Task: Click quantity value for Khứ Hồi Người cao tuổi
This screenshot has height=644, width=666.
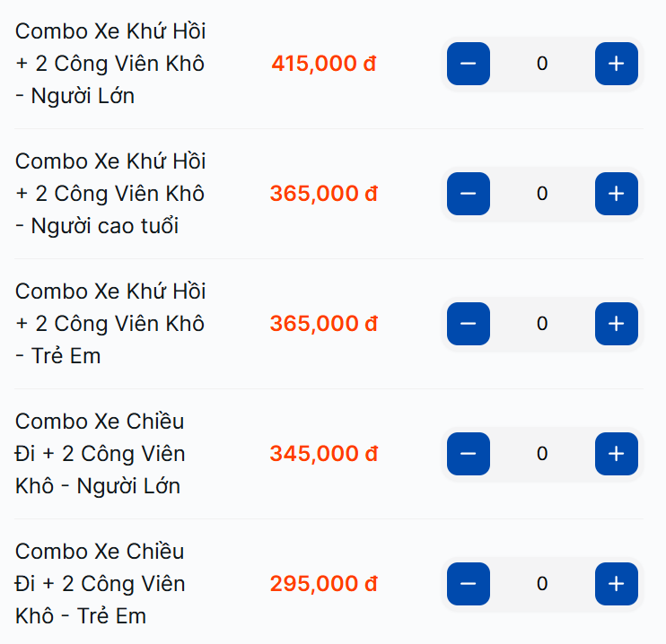Action: [542, 194]
